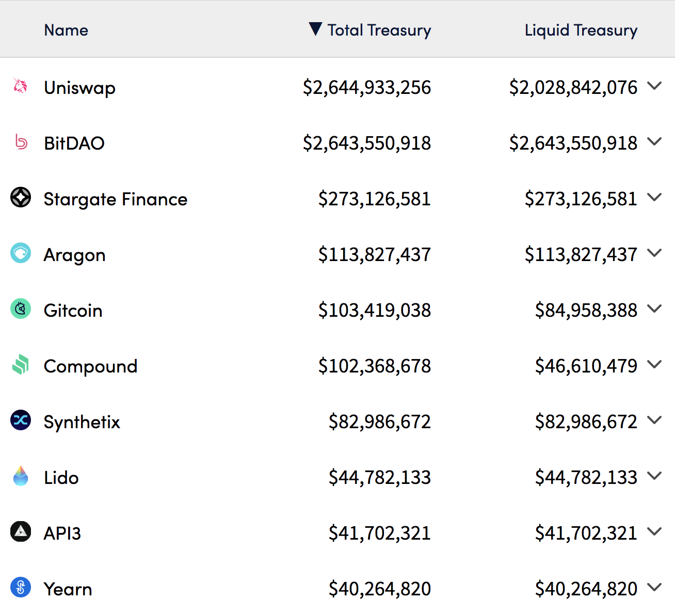Click the Synthetix logo icon

click(21, 420)
